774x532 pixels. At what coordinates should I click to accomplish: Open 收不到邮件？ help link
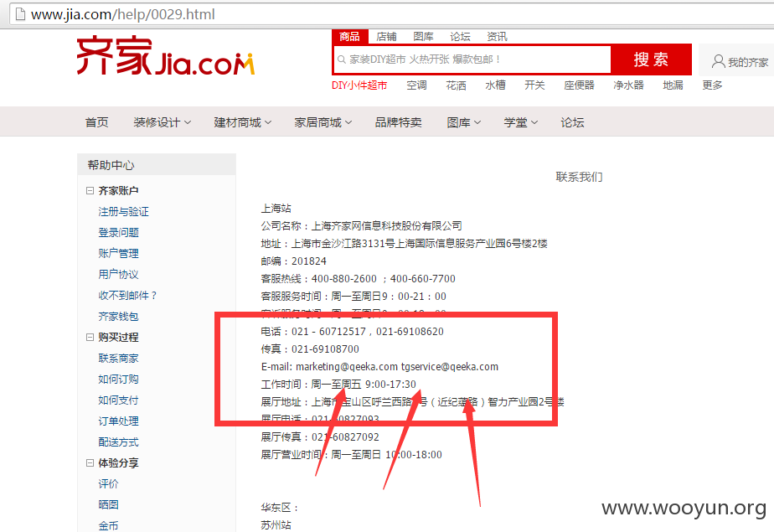tap(128, 296)
